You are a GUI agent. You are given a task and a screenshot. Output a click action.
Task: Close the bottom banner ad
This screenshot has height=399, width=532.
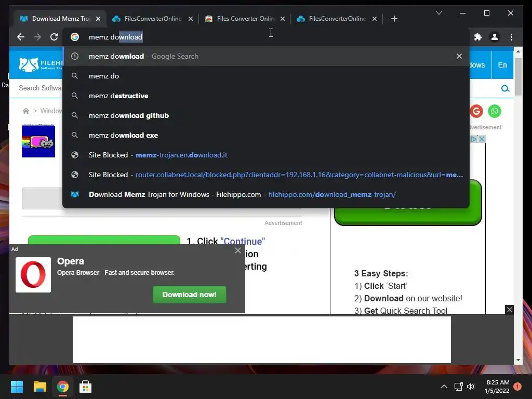tap(509, 310)
